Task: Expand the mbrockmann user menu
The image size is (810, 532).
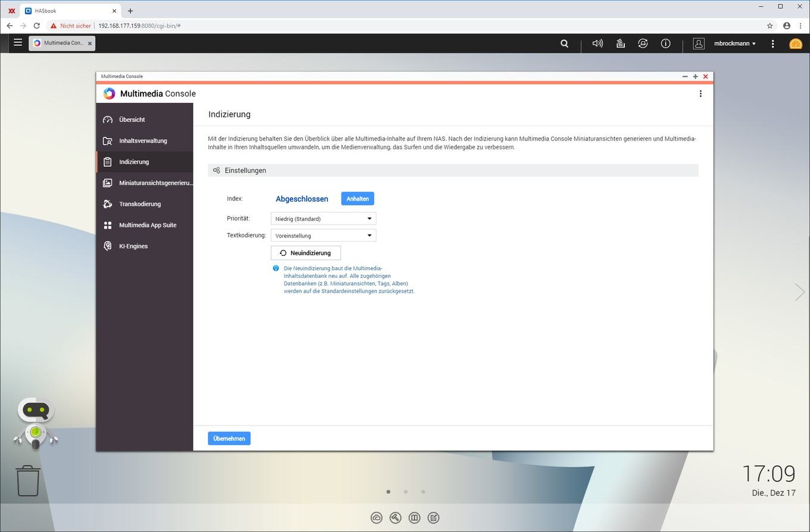Action: (735, 43)
